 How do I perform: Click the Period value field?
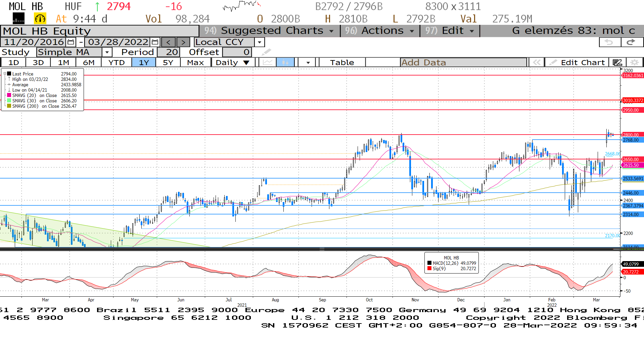[x=169, y=52]
